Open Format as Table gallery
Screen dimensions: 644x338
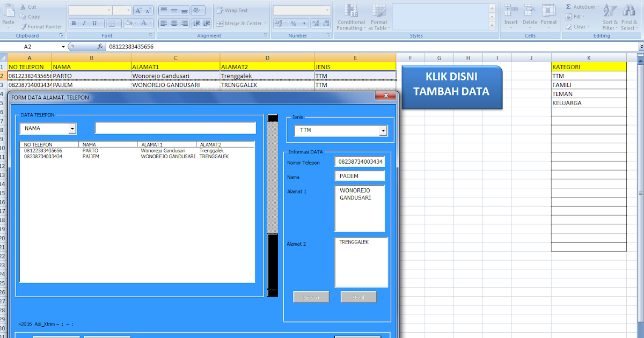tap(379, 17)
